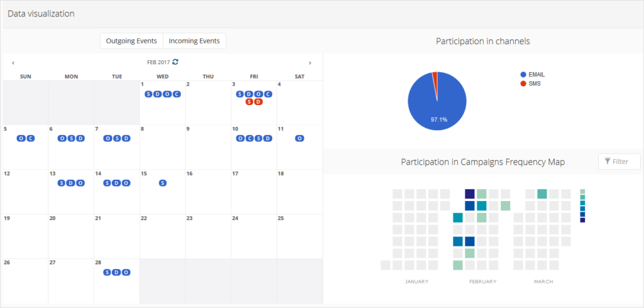Toggle the EMAIL legend item
644x308 pixels.
pos(533,75)
